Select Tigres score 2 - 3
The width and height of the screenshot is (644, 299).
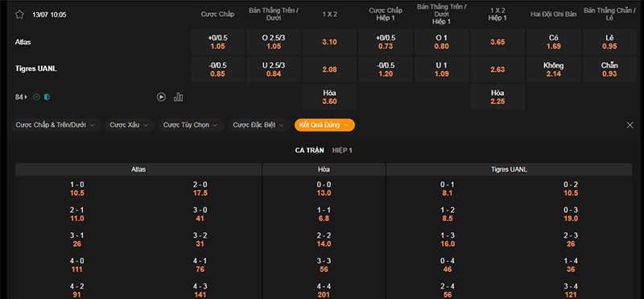[x=571, y=240]
